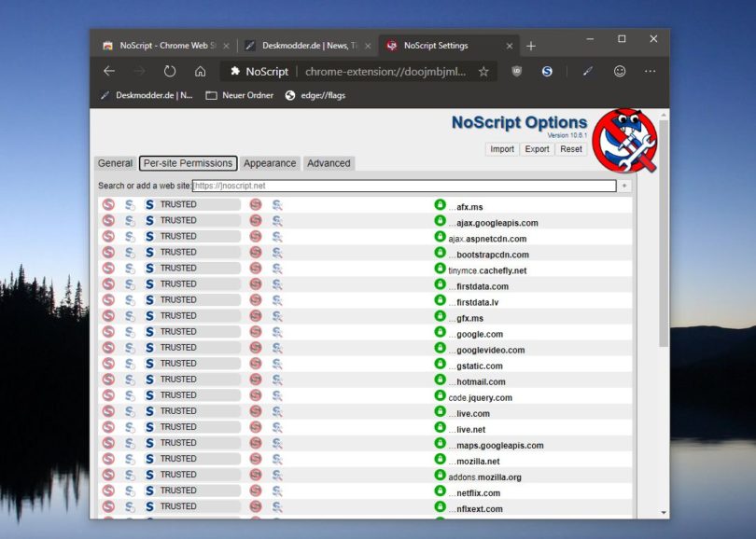
Task: Go to the browser home page
Action: coord(200,72)
